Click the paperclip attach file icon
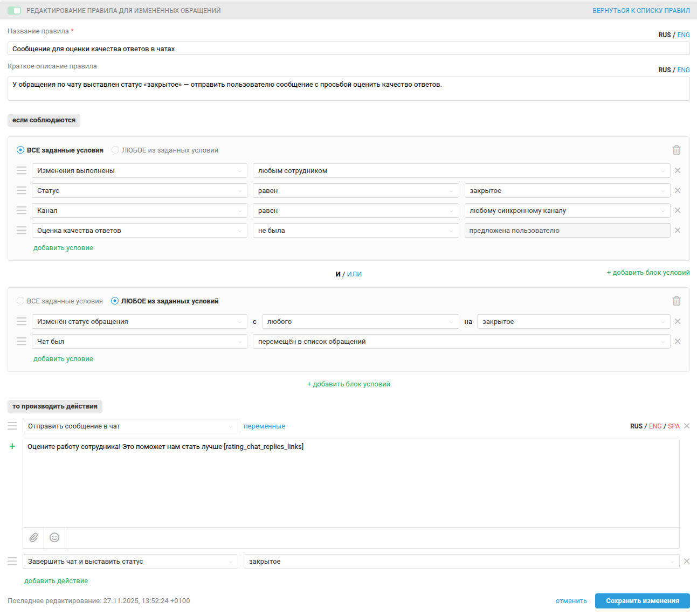The image size is (697, 616). pyautogui.click(x=33, y=537)
